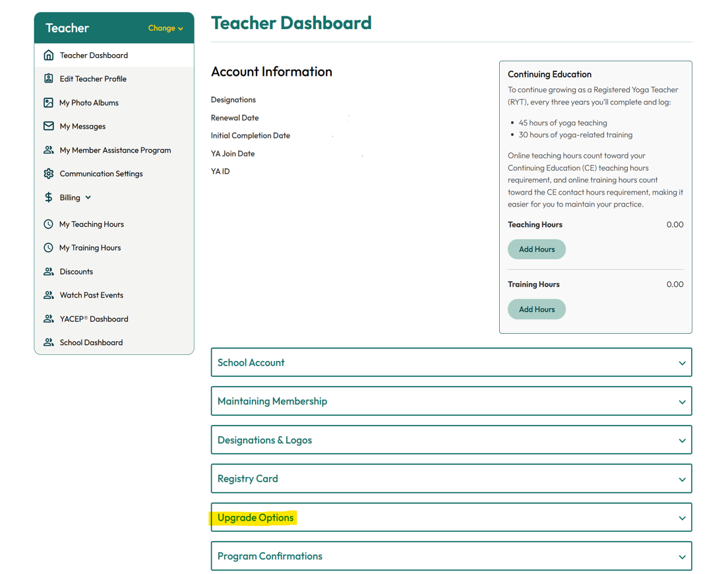Open the Teacher Dashboard menu item
The height and width of the screenshot is (574, 728).
(114, 55)
